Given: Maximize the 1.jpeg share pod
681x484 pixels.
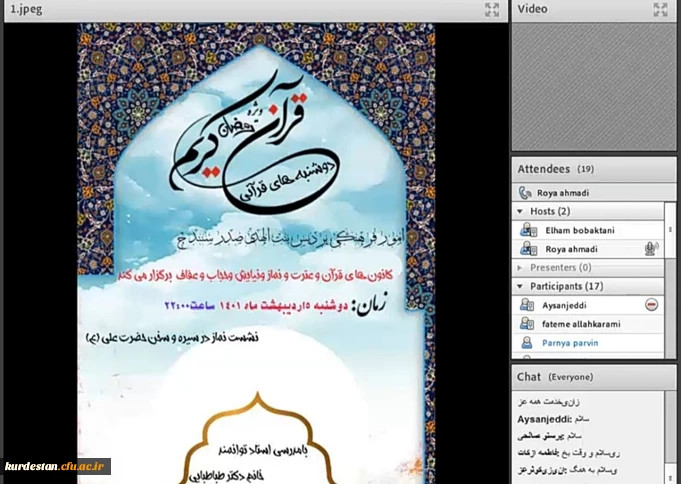Looking at the screenshot, I should 491,9.
